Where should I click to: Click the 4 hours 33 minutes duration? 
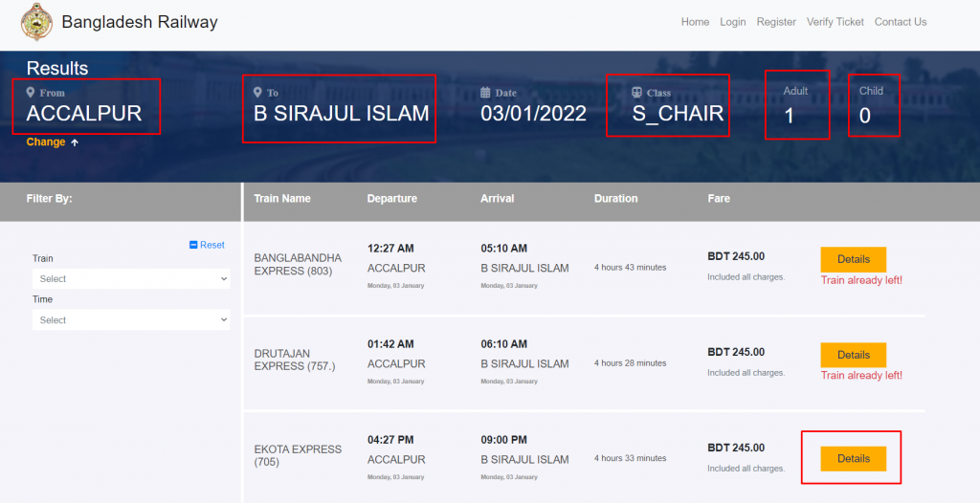(x=630, y=458)
